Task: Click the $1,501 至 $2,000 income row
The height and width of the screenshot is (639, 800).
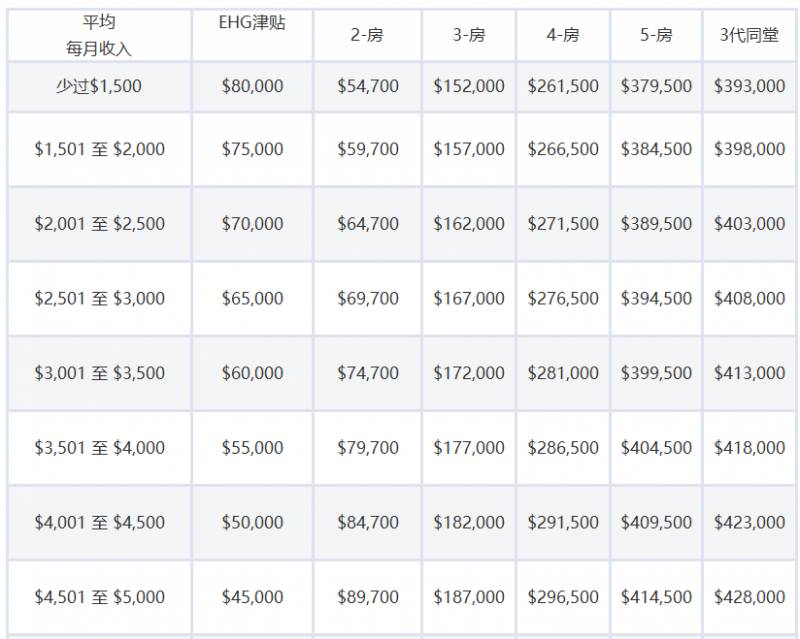Action: tap(99, 149)
